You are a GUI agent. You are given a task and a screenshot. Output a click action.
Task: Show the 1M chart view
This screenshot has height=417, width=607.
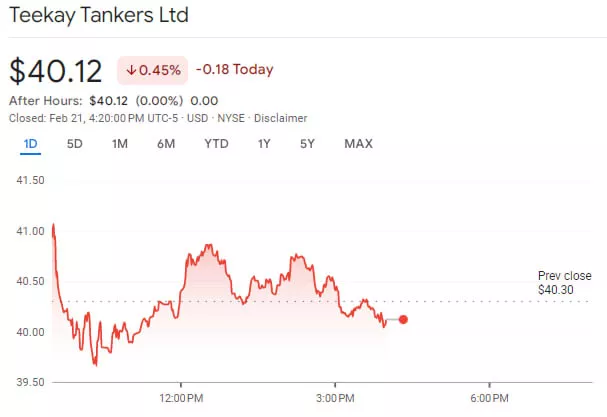point(120,143)
